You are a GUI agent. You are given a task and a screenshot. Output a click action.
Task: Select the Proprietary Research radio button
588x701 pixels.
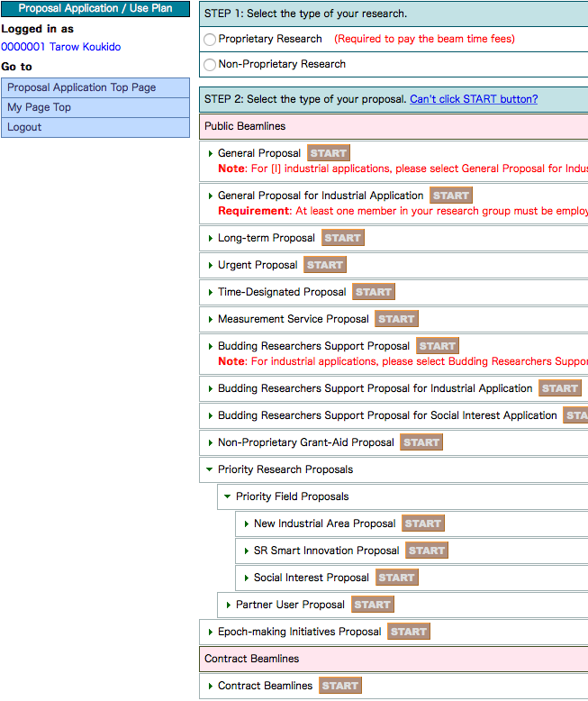pyautogui.click(x=210, y=40)
